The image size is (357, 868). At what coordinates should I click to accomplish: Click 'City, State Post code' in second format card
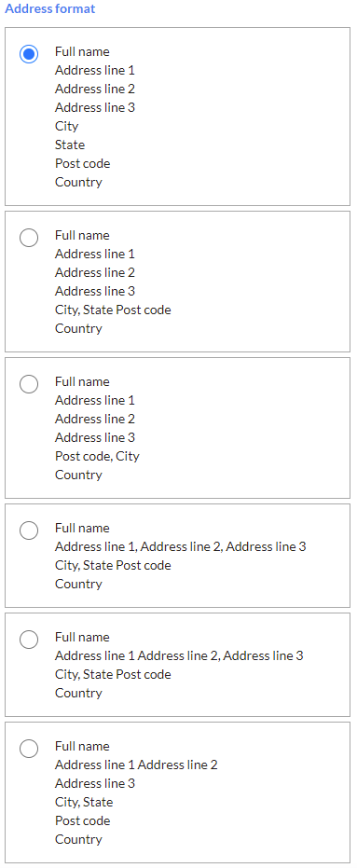pos(113,310)
